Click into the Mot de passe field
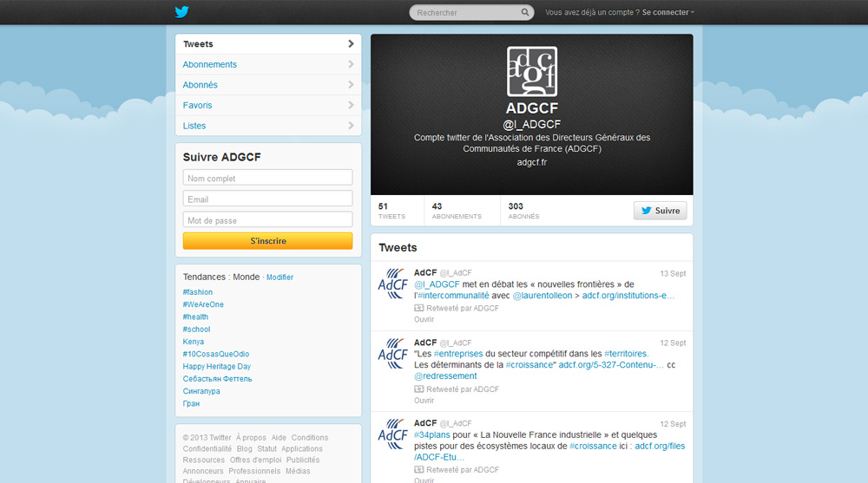The image size is (868, 483). [267, 220]
